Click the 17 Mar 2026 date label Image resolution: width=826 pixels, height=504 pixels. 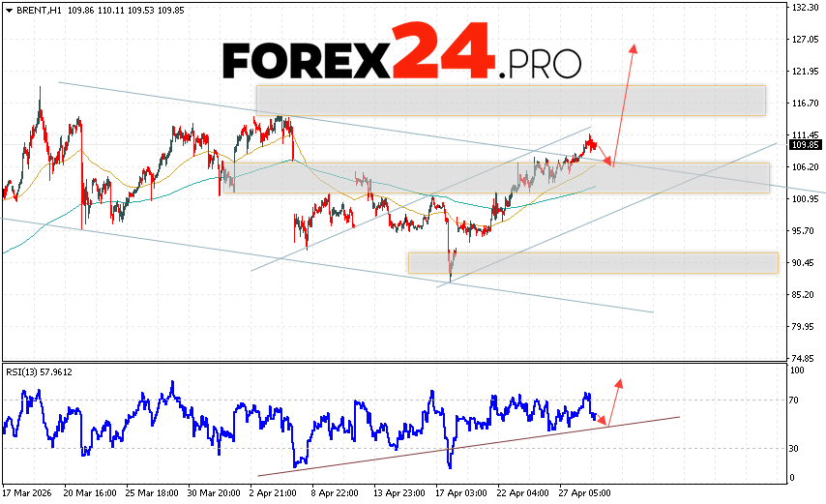tap(29, 491)
